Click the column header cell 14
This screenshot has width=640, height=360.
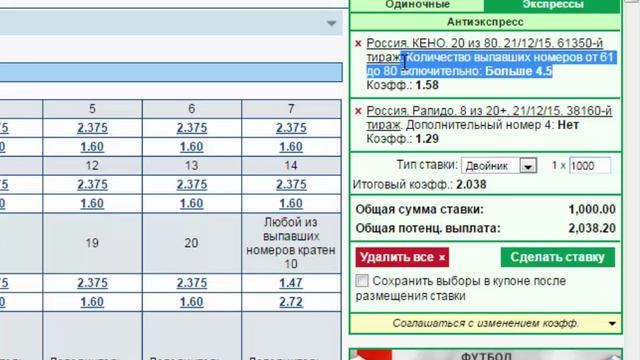click(291, 166)
